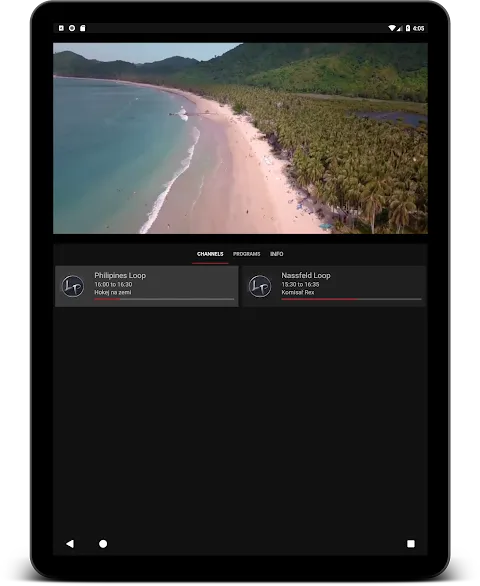480x586 pixels.
Task: Tap the circular notification icon in status bar
Action: coord(72,28)
